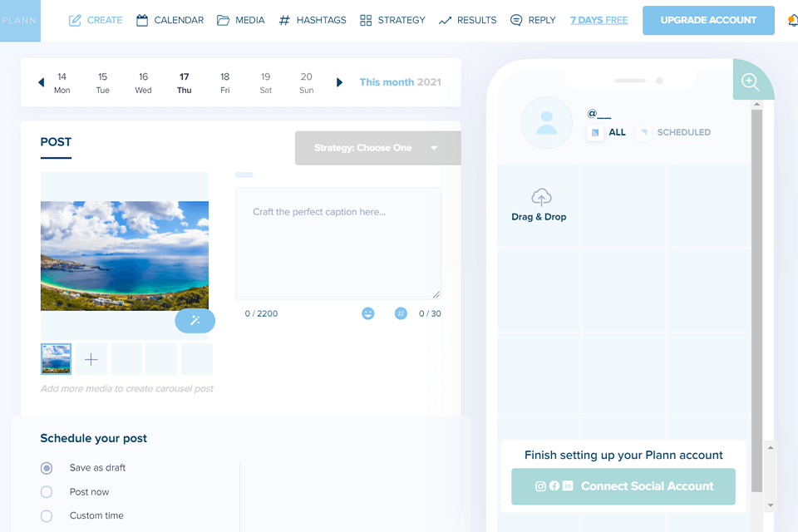View the Results analytics
The image size is (798, 532).
468,20
